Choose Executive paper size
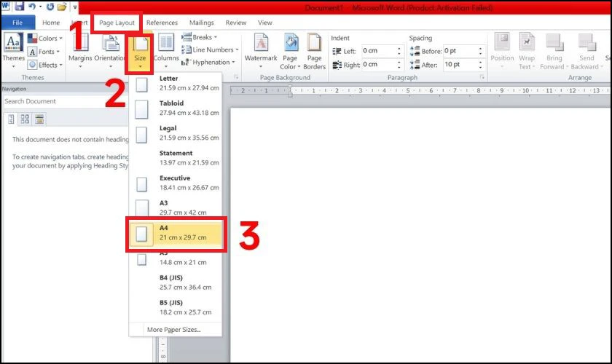The image size is (612, 364). coord(176,183)
